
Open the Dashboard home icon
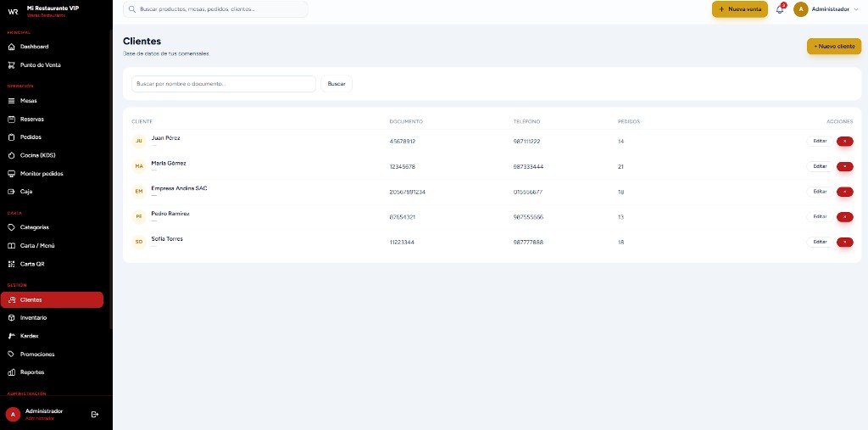11,47
